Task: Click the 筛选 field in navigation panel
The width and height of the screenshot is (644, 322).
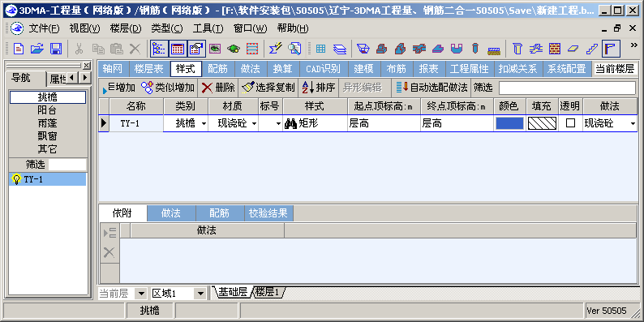Action: (67, 165)
